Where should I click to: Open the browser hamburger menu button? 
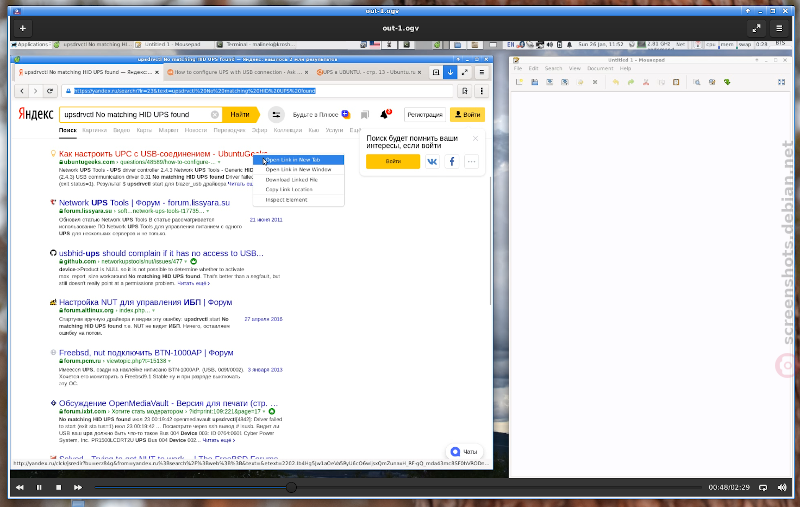(x=482, y=72)
